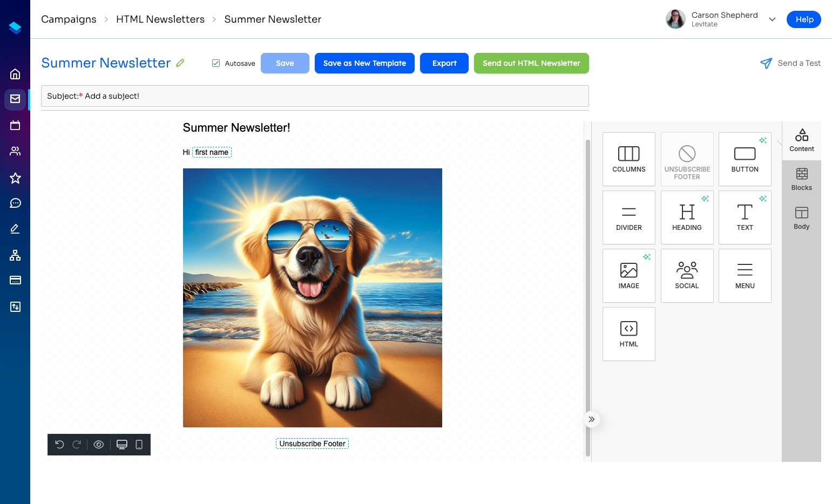Switch to desktop view icon
Screen dimensions: 832x504
pyautogui.click(x=122, y=445)
